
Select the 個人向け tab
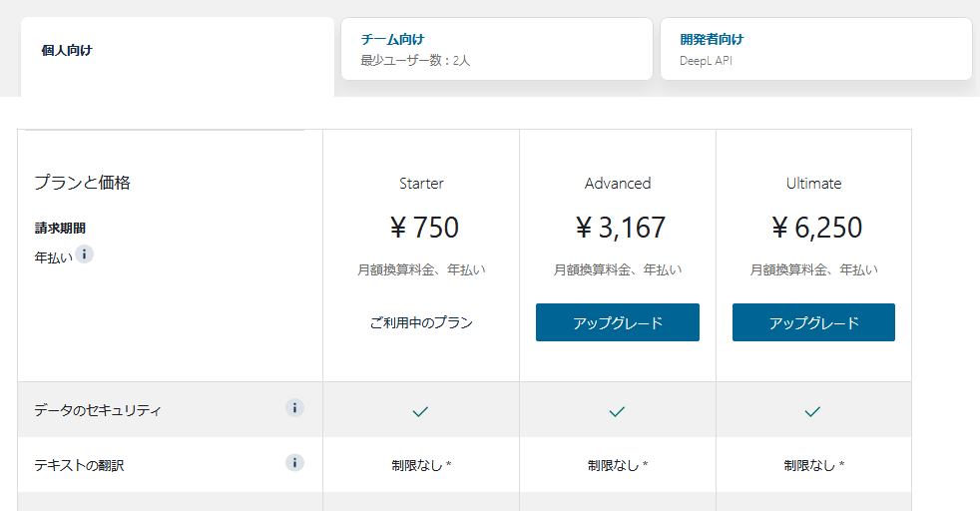pos(178,57)
